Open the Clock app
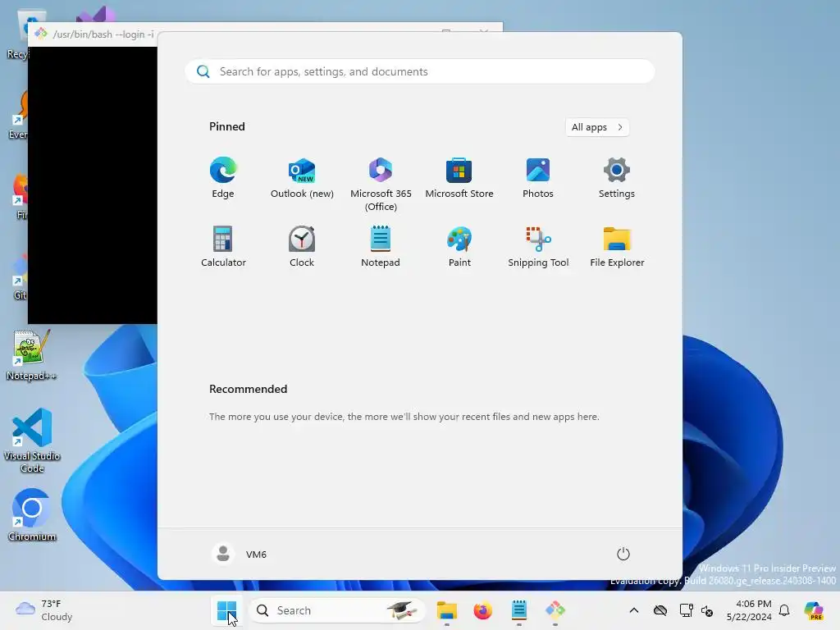The width and height of the screenshot is (840, 630). pyautogui.click(x=302, y=247)
